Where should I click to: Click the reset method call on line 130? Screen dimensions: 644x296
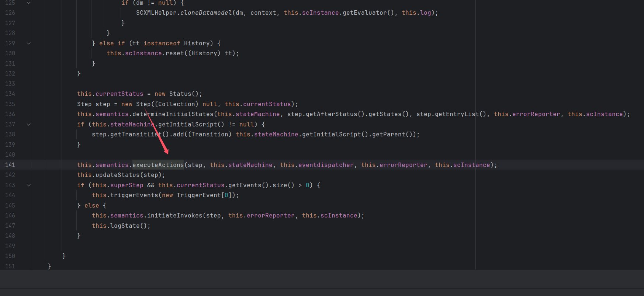(175, 53)
